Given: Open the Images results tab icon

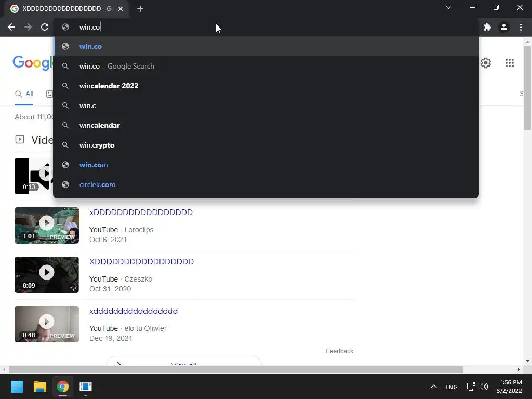Looking at the screenshot, I should 49,94.
